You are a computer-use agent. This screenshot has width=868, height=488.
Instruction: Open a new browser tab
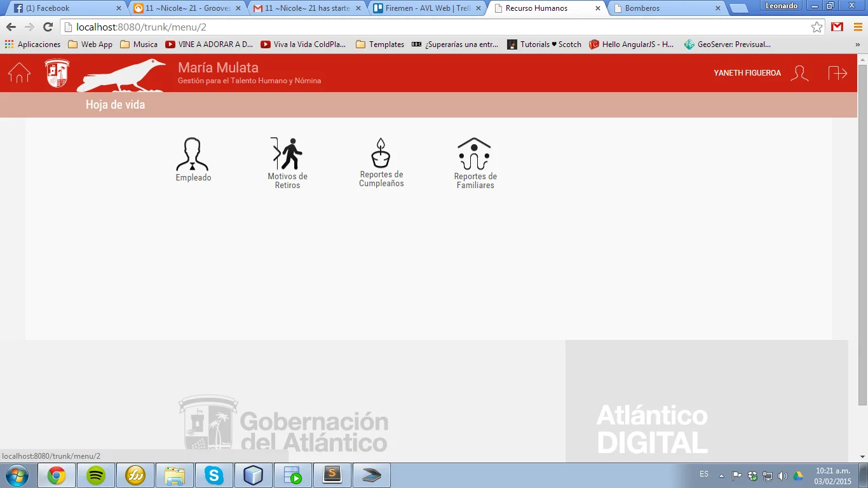(738, 9)
